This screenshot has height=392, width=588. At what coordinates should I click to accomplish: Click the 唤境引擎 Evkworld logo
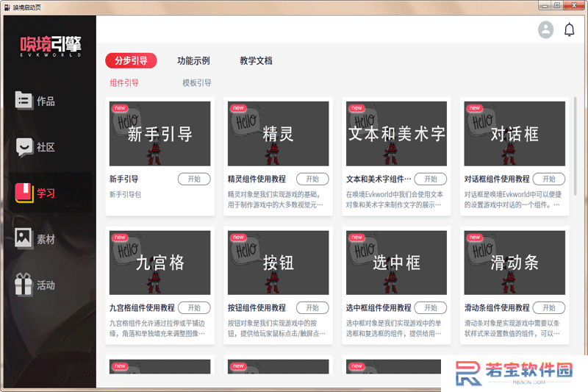pos(50,46)
